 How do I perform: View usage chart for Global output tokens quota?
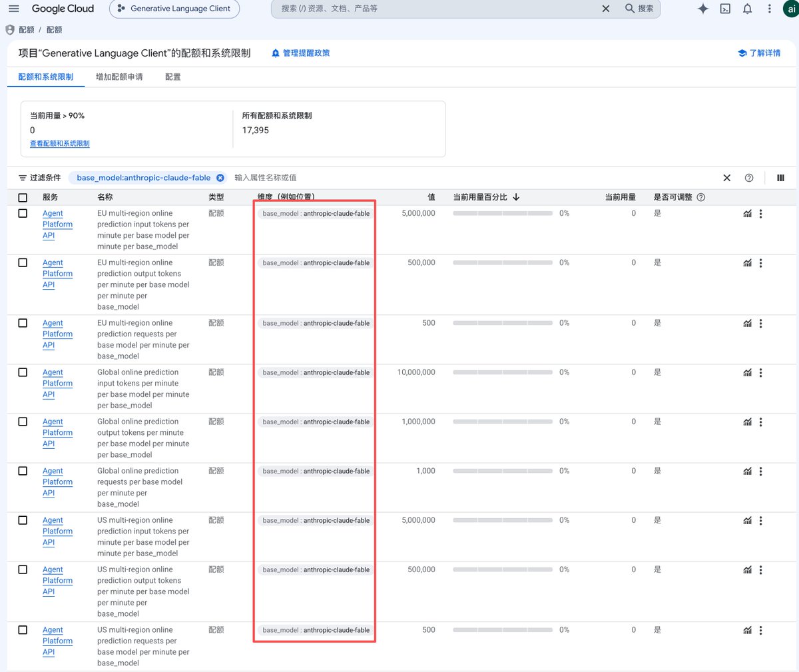748,422
